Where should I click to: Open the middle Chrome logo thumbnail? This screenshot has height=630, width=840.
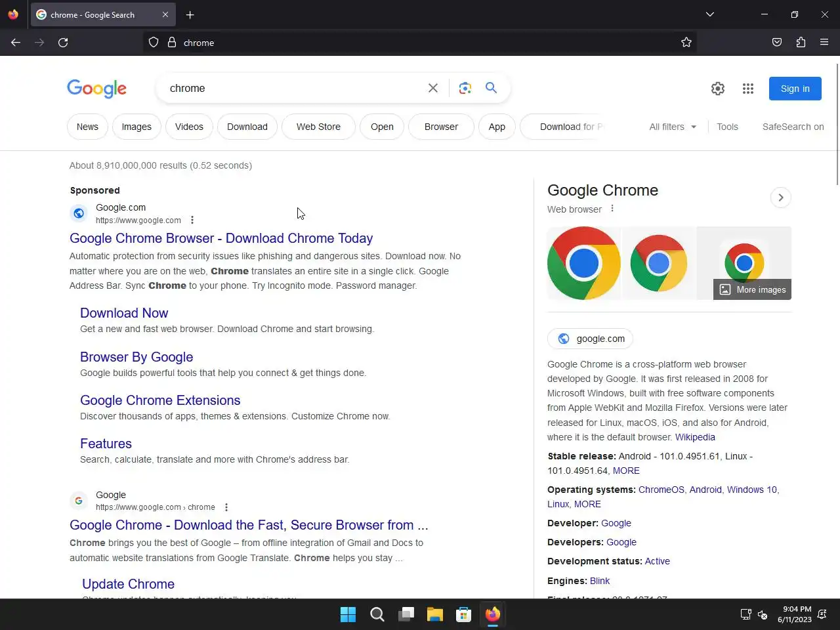(659, 263)
